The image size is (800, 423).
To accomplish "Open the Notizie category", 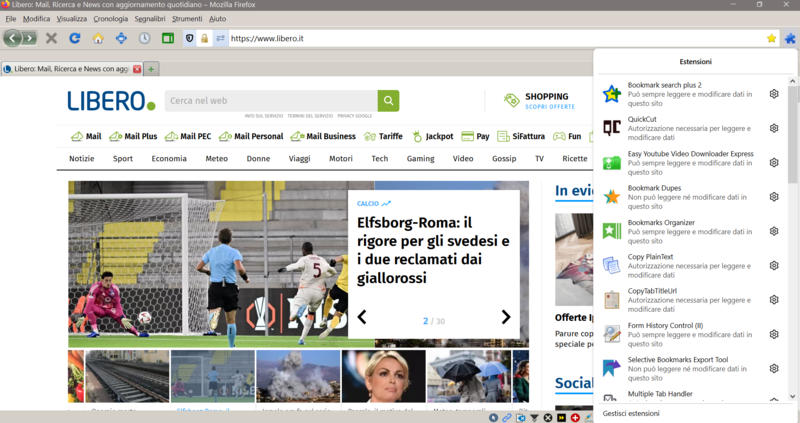I will tap(82, 159).
